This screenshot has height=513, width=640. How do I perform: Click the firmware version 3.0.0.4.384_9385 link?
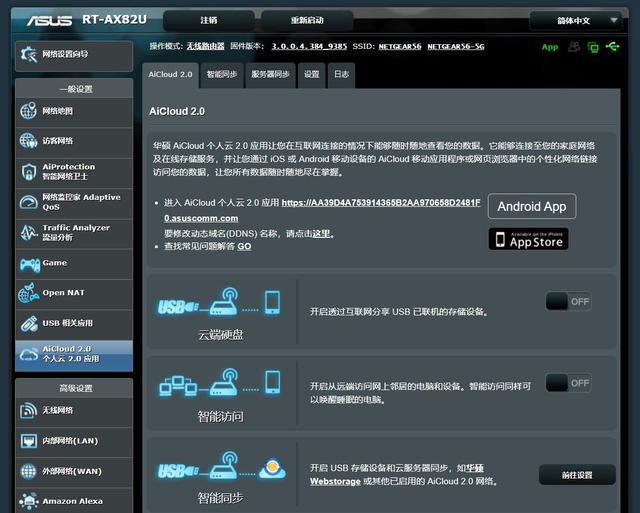[x=309, y=47]
